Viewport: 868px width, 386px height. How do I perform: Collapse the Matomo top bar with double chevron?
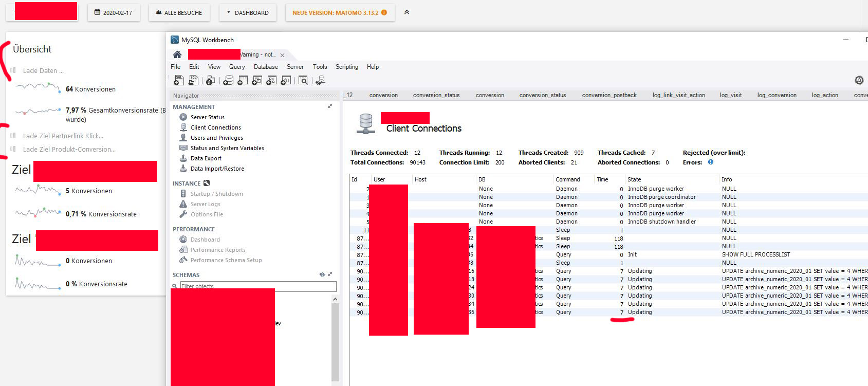[407, 12]
